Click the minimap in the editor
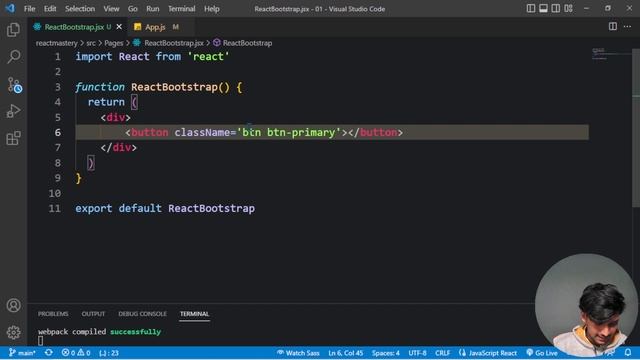This screenshot has height=360, width=640. 611,55
